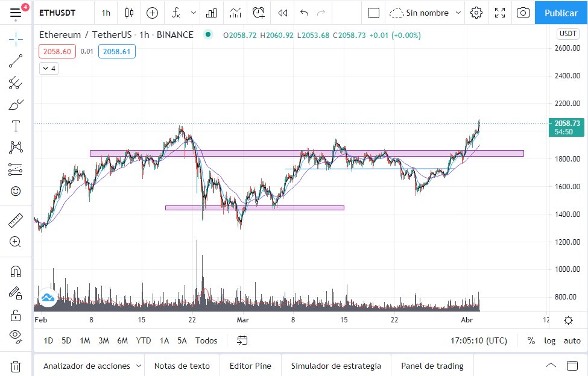Hide all drawings with eye icon
The height and width of the screenshot is (376, 588).
(15, 336)
